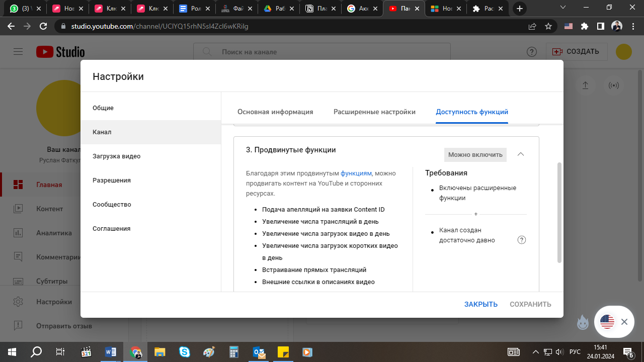Open the account avatar in Studio header

tap(624, 52)
